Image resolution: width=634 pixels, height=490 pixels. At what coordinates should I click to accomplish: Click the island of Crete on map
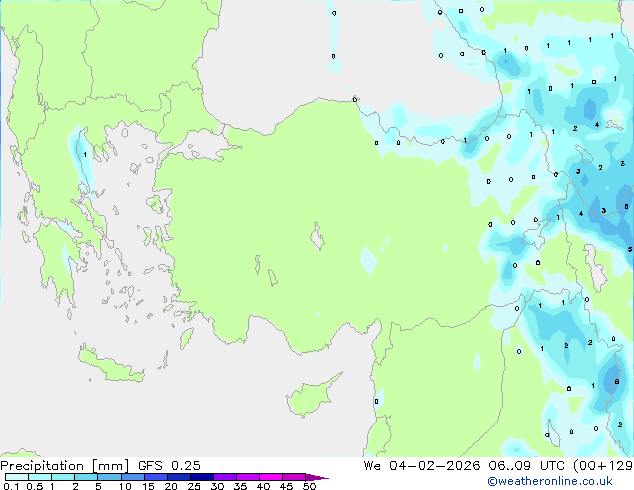[x=110, y=365]
